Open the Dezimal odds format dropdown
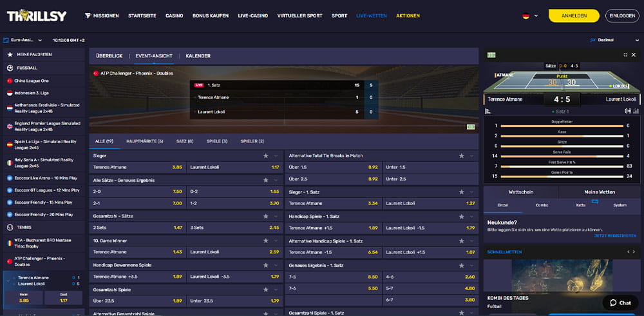Image resolution: width=644 pixels, height=316 pixels. point(614,41)
